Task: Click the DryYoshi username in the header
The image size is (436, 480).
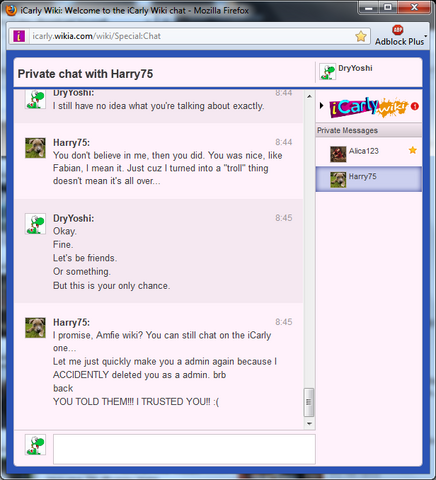Action: [355, 68]
